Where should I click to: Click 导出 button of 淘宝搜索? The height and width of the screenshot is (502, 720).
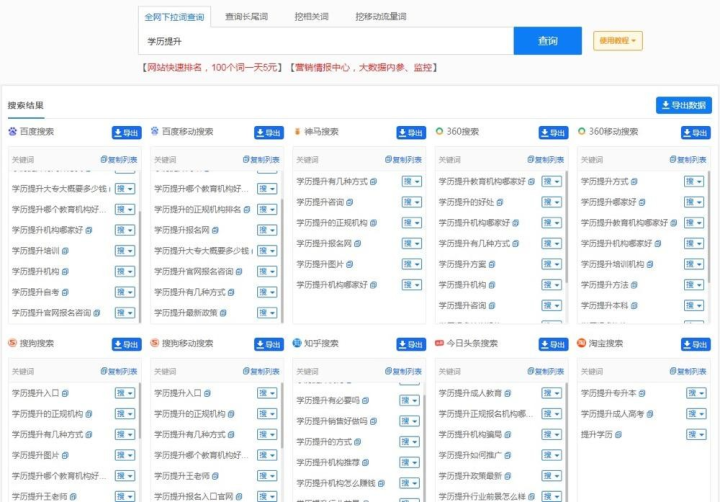[x=696, y=344]
